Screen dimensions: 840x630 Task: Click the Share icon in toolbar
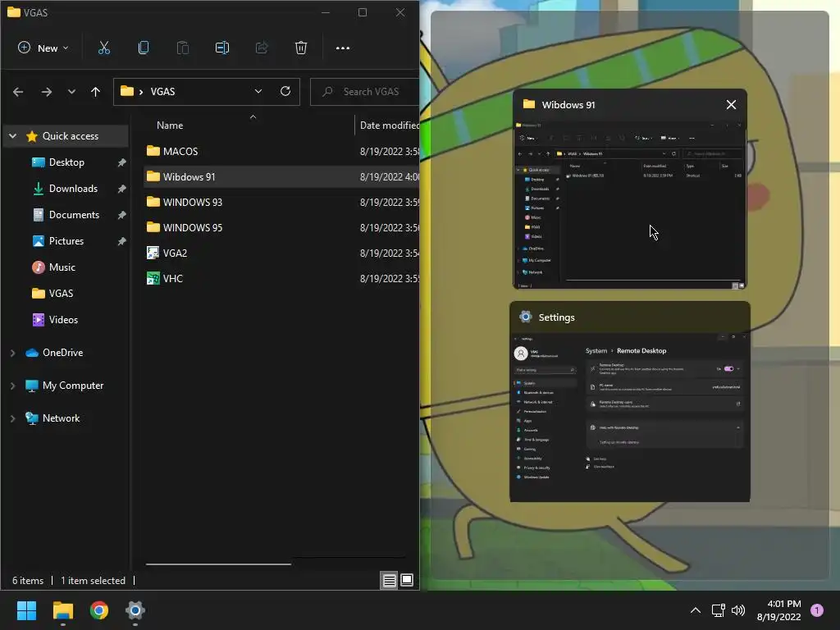262,48
